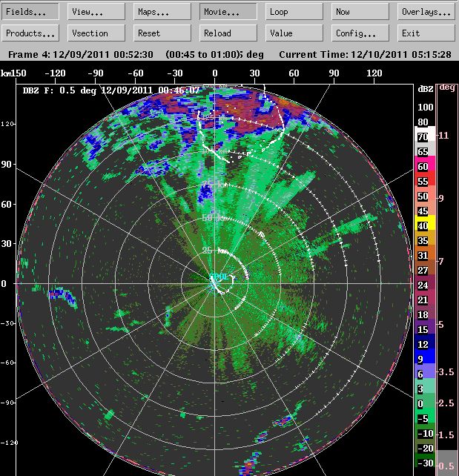
Task: Click the deg elevation scale header
Action: point(447,87)
